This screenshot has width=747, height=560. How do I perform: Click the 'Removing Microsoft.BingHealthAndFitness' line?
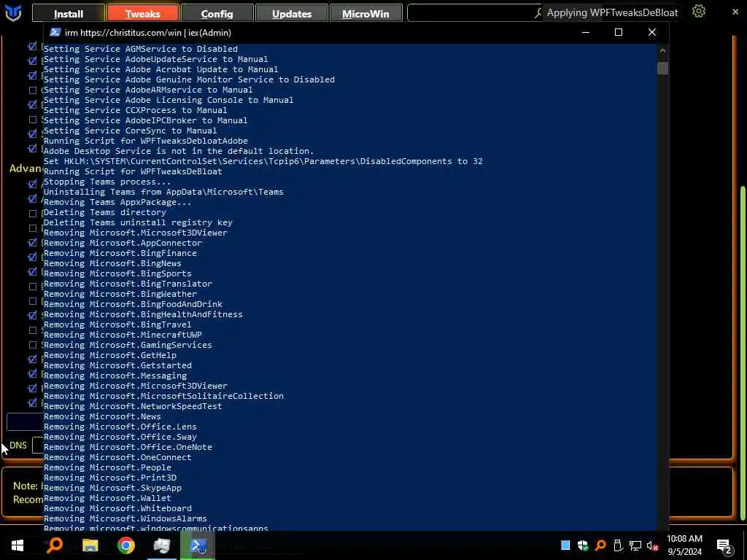(143, 314)
